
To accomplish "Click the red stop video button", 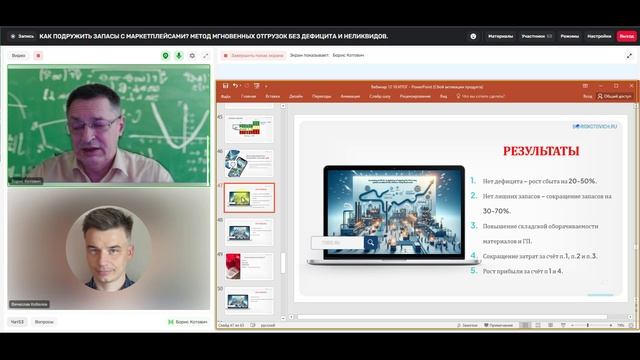I will pos(38,56).
